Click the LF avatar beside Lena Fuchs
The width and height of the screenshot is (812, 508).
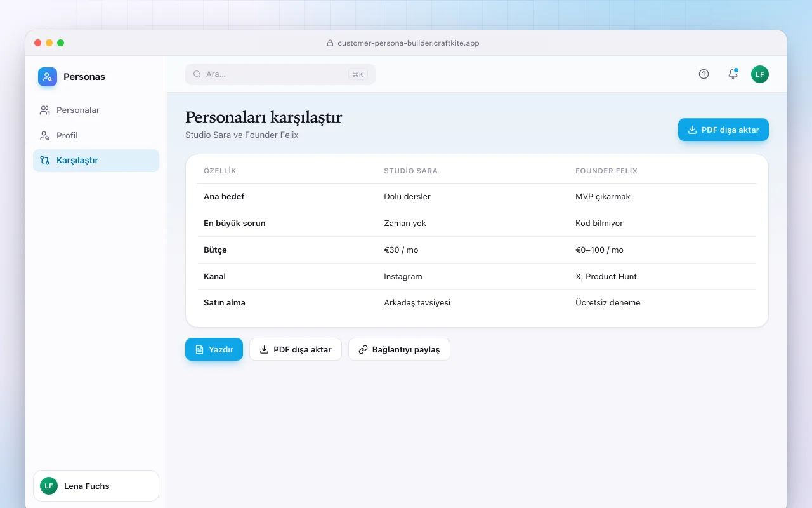pos(49,486)
